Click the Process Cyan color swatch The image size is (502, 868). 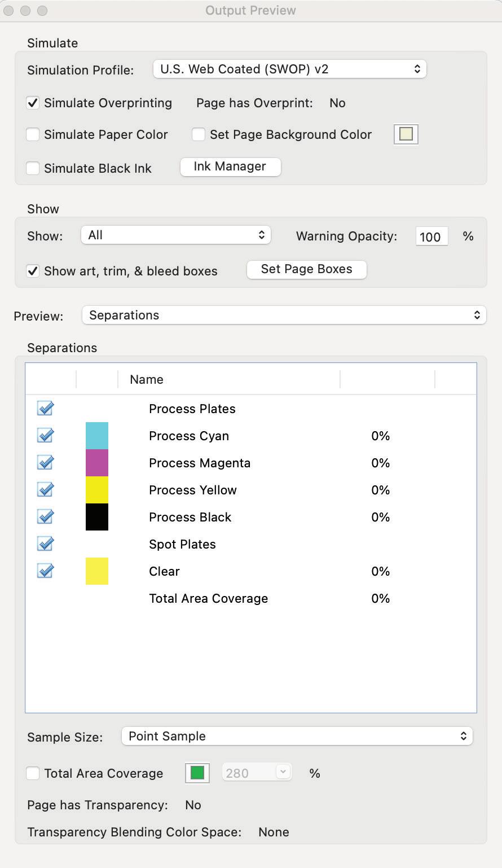click(x=96, y=436)
